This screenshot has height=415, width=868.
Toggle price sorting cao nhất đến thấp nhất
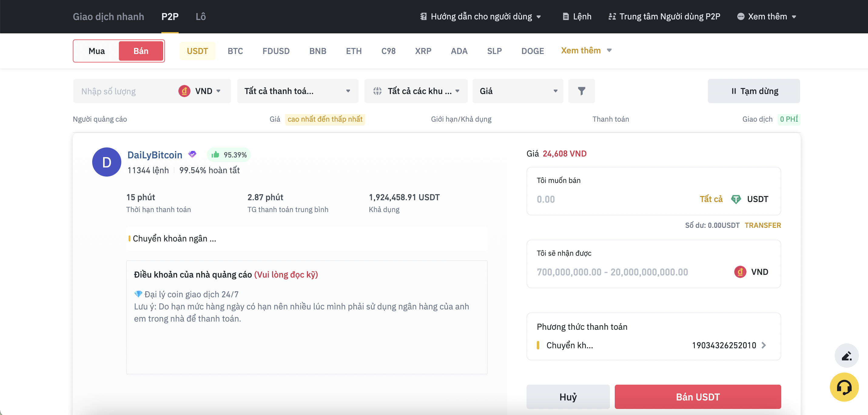(x=325, y=119)
